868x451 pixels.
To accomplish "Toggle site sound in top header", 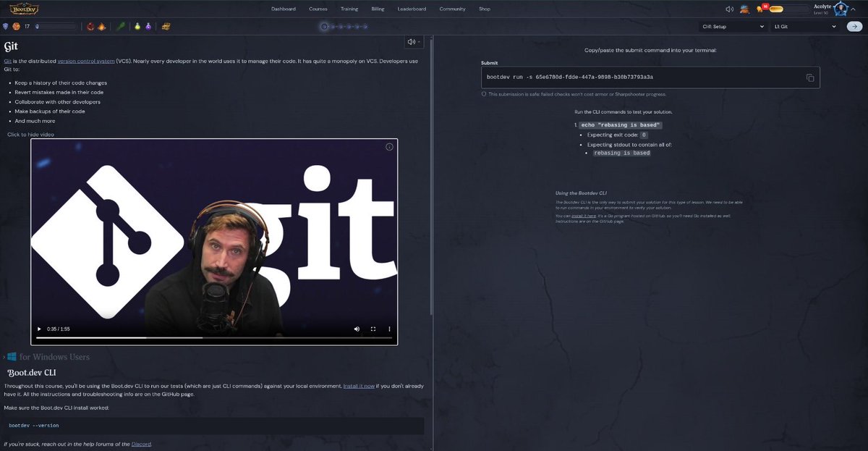I will pos(729,9).
